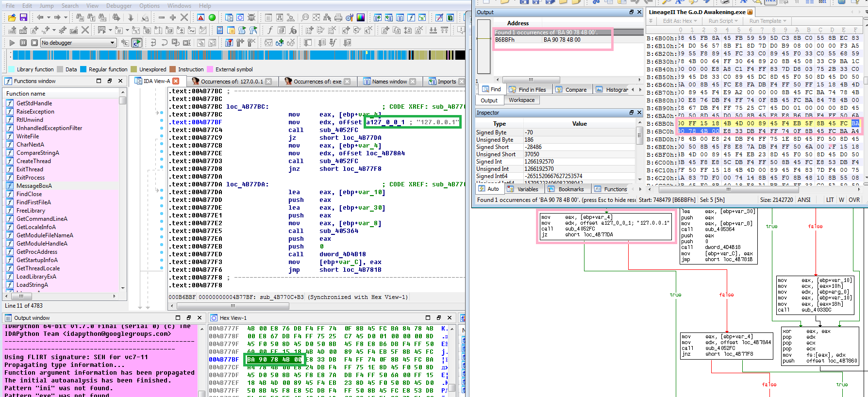868x397 pixels.
Task: Open dropdown arrow next to back arrow
Action: point(48,17)
